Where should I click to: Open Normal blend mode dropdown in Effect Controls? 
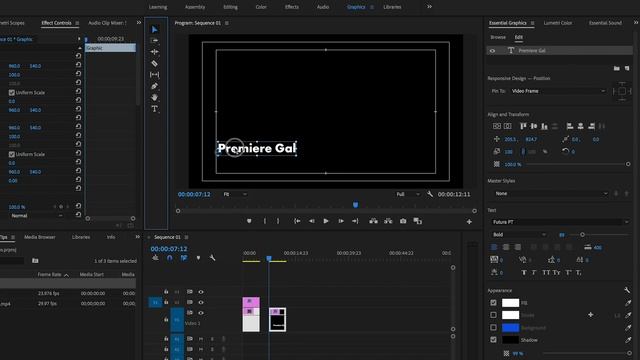(x=36, y=216)
